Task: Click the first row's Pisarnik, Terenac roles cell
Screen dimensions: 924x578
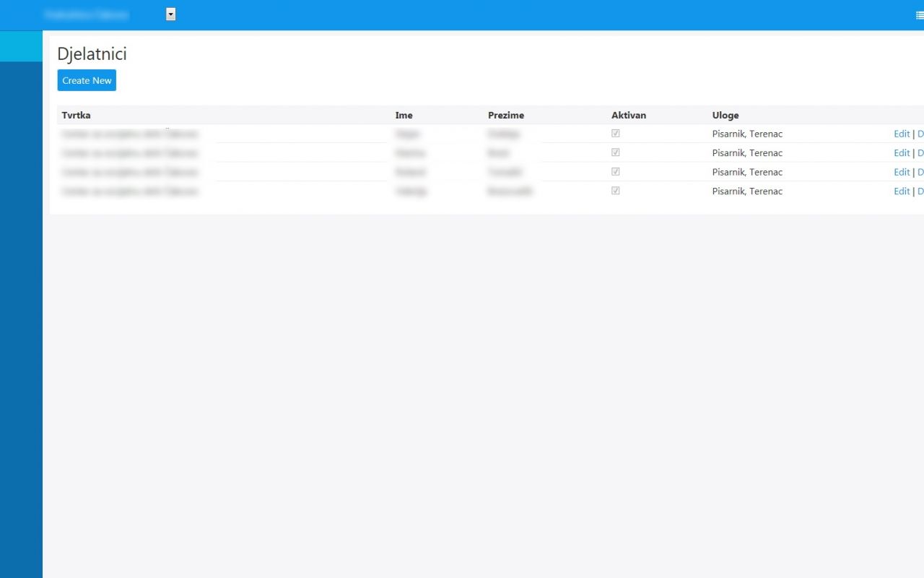Action: [x=747, y=134]
